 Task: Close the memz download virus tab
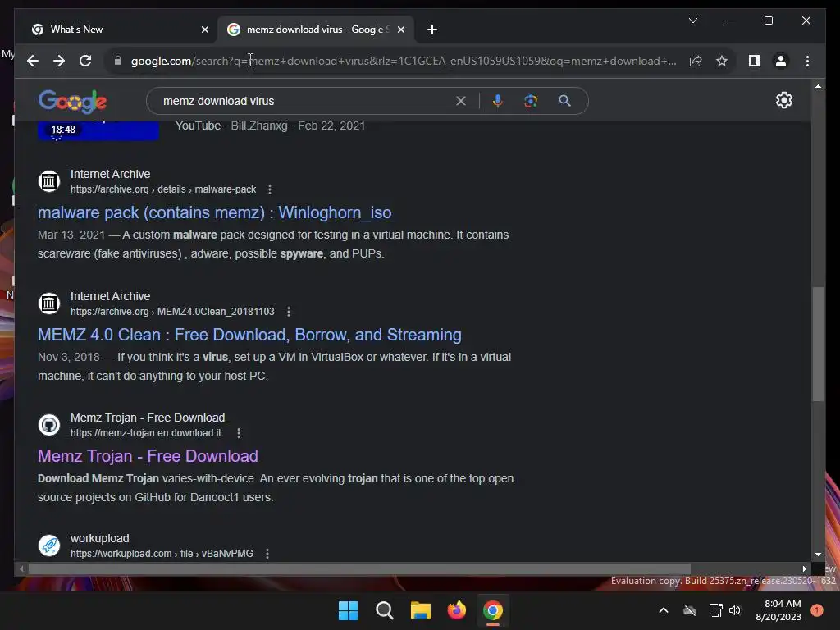pos(400,30)
